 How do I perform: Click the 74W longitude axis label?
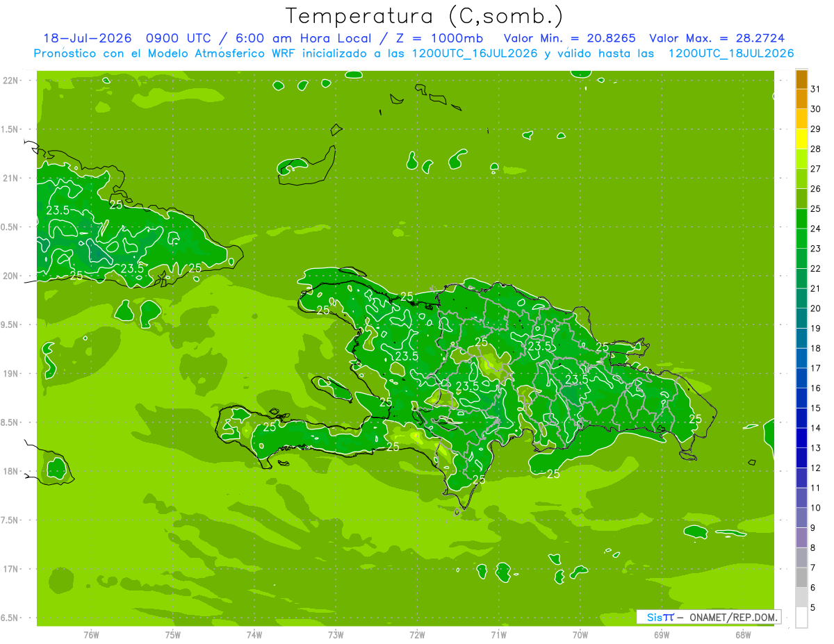[254, 635]
